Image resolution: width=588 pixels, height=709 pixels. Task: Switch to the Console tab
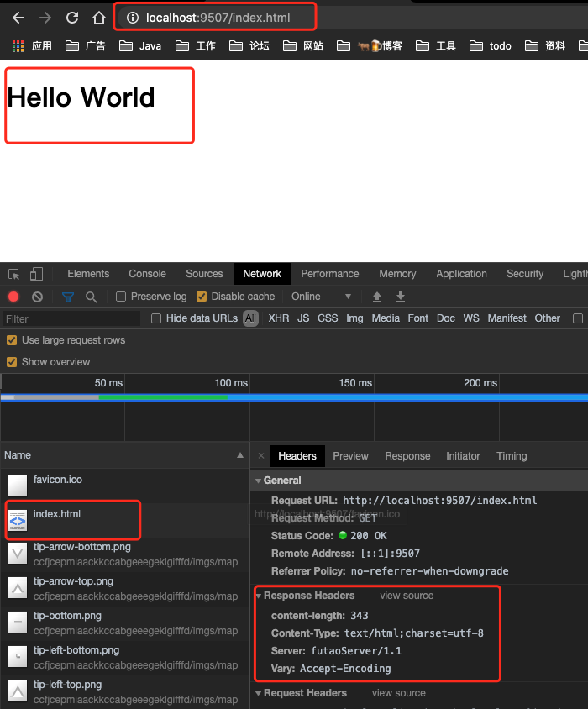coord(147,274)
